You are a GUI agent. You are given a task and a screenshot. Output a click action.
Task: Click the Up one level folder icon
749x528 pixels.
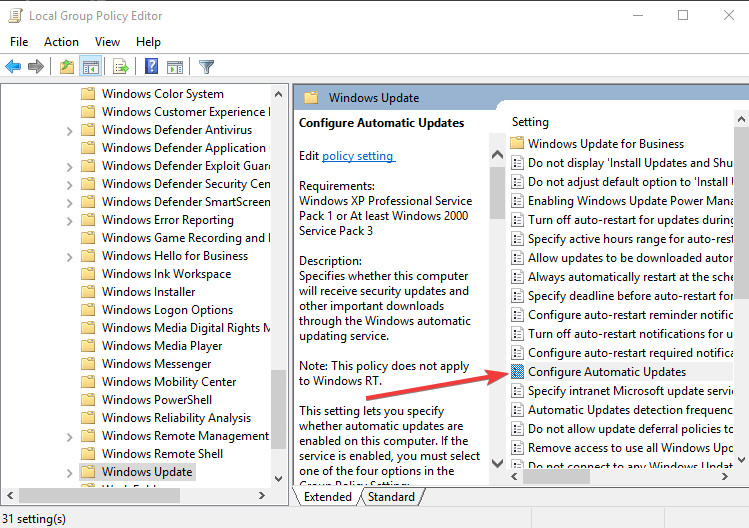pyautogui.click(x=67, y=66)
